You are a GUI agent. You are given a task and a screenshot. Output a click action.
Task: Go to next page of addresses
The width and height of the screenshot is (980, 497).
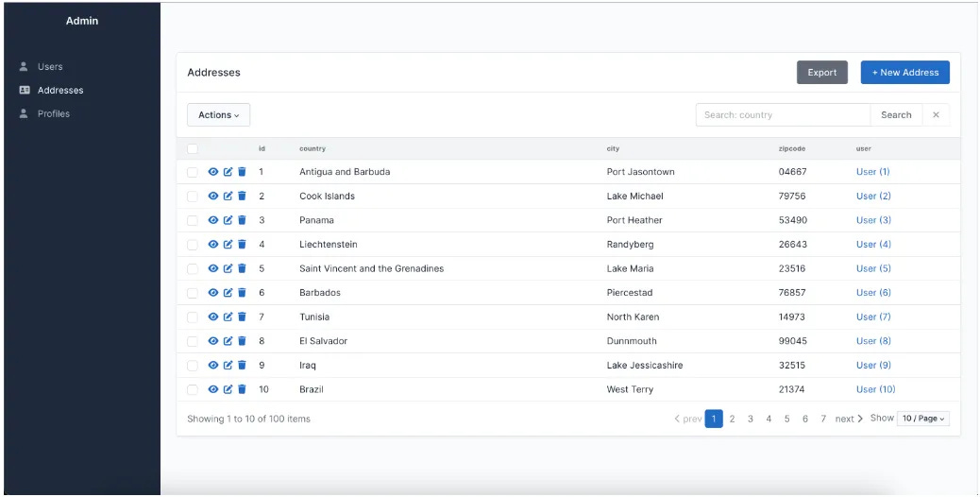849,419
